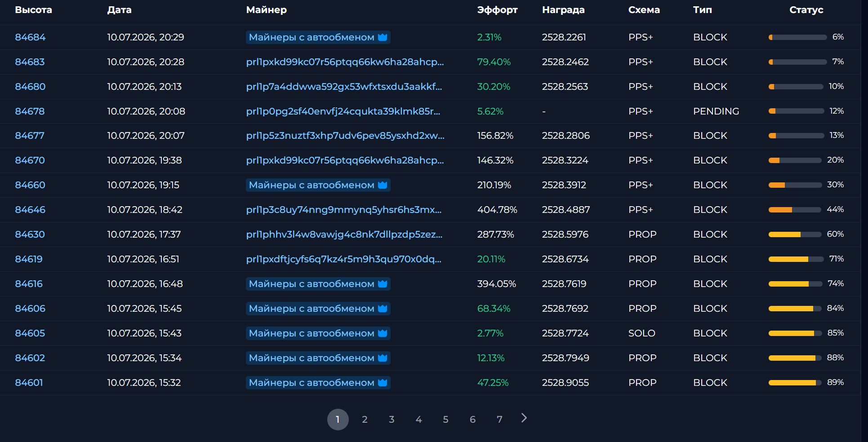
Task: Open block height 84601
Action: pos(29,383)
